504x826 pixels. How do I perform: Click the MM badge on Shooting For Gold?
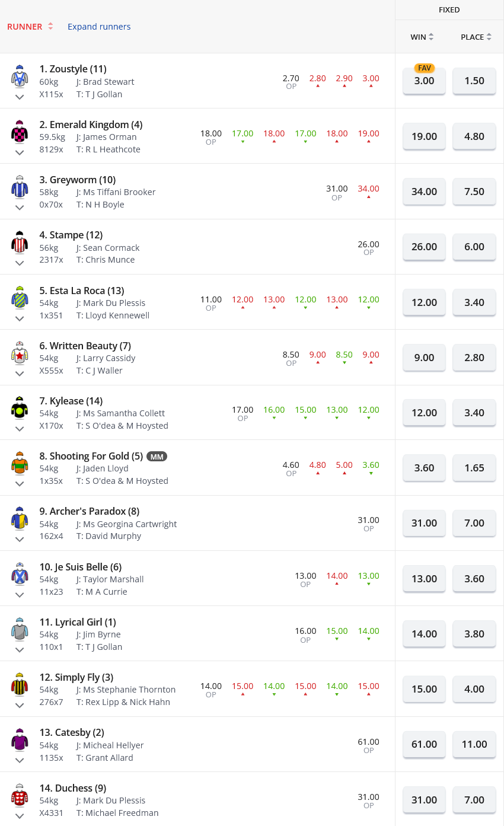click(157, 456)
